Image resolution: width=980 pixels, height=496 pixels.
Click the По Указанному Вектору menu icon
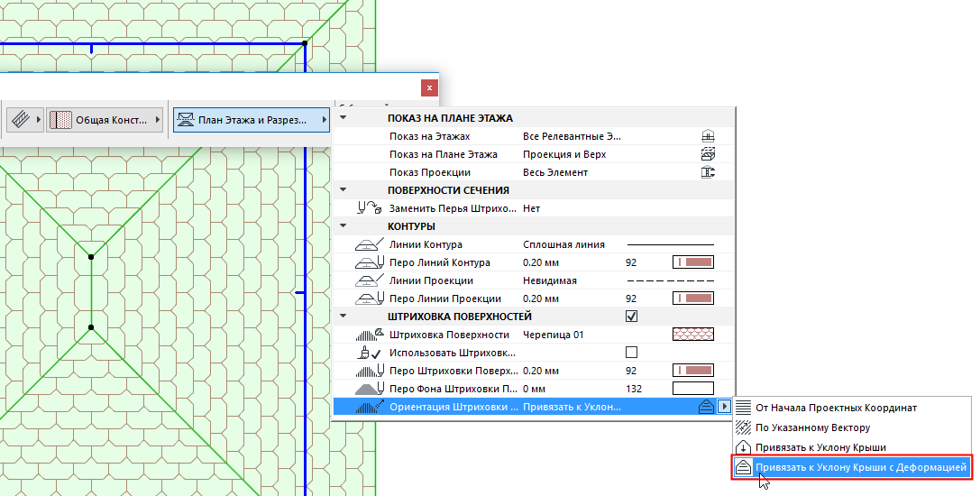tap(743, 427)
